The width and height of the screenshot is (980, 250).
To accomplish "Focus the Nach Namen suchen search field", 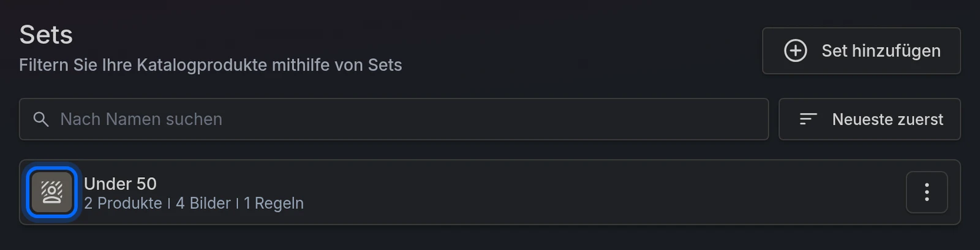I will click(394, 119).
